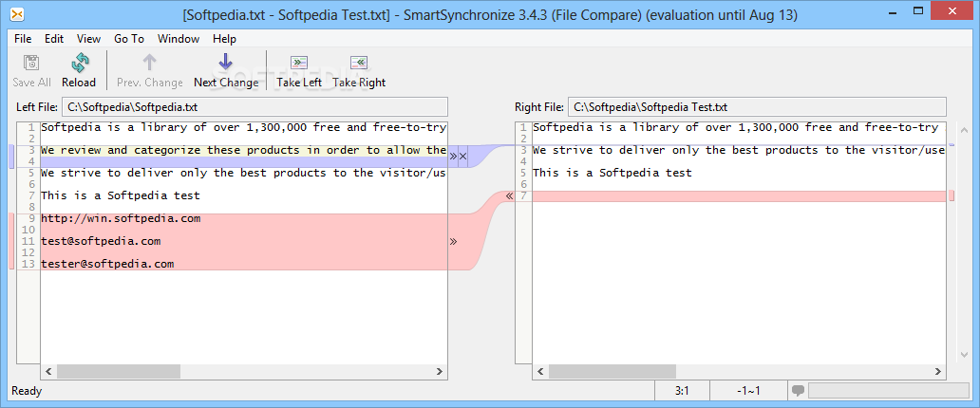Click first line 'Softpedia is a library' in right pane
Viewport: 980px width, 408px height.
click(x=739, y=128)
